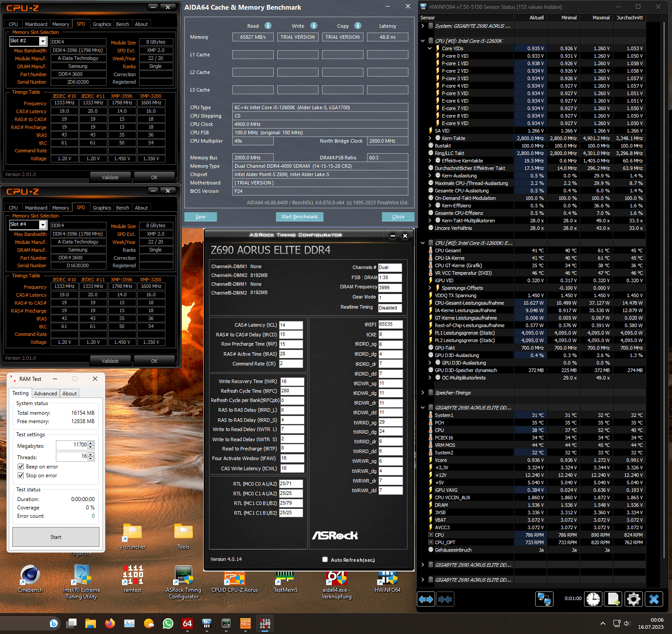Expand Kern-Takt-Multiplikatoren row

(430, 221)
